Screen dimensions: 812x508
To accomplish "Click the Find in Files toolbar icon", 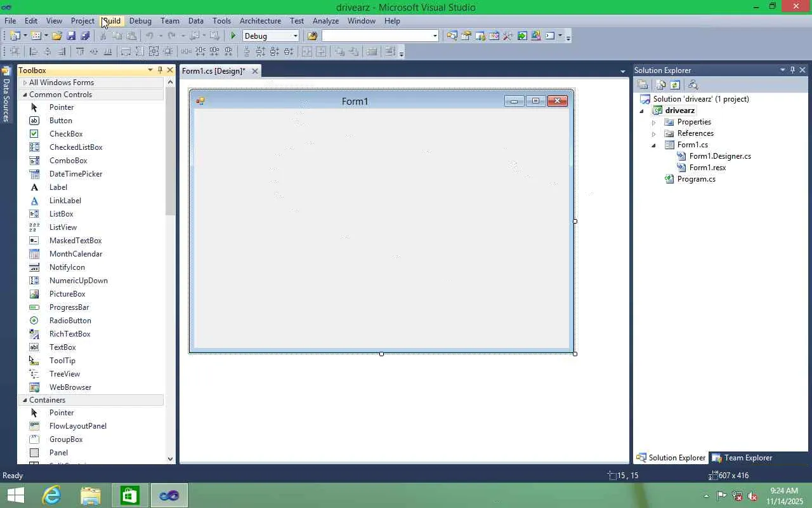I will coord(312,36).
